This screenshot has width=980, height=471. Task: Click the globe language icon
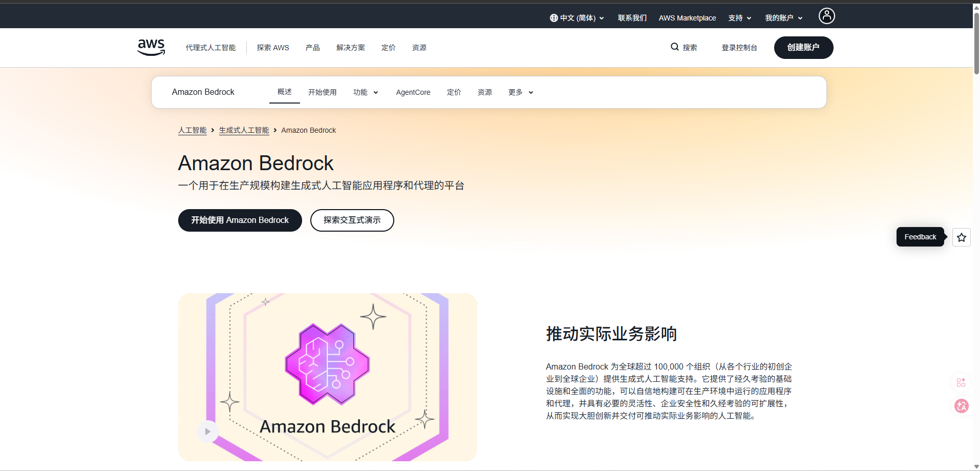coord(553,18)
